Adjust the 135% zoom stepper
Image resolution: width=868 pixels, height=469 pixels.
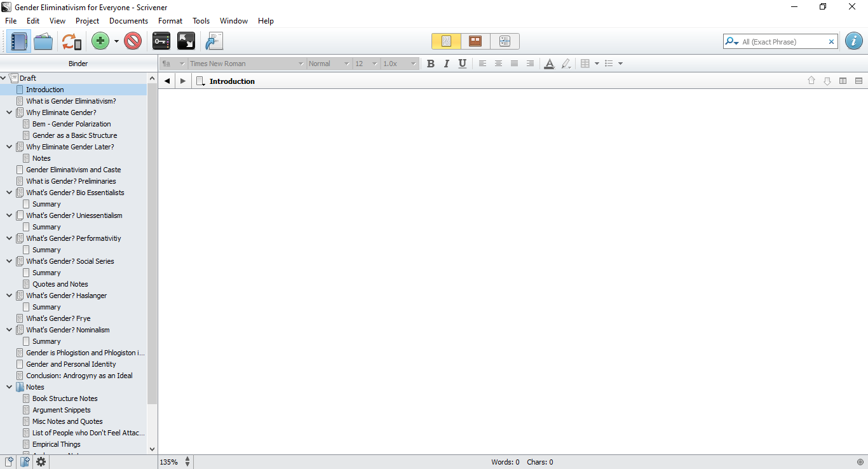tap(187, 462)
